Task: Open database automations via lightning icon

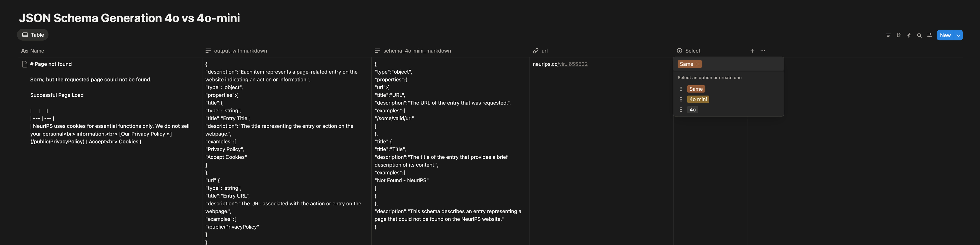Action: [x=909, y=35]
